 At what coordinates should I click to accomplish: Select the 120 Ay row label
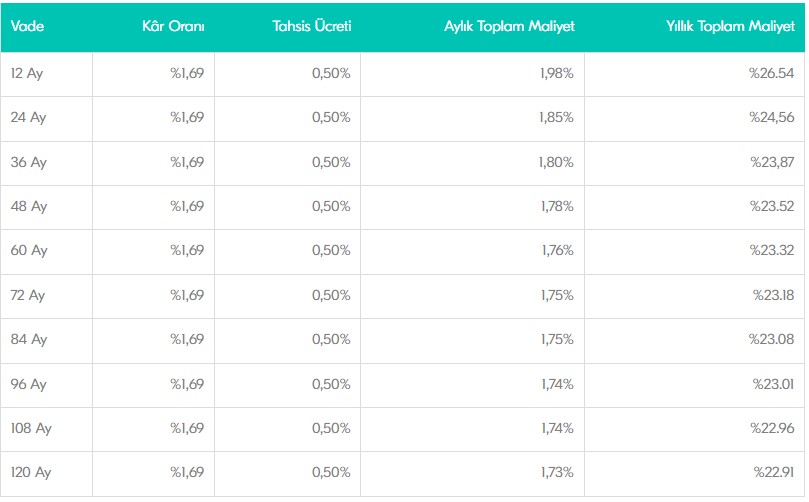click(x=31, y=473)
